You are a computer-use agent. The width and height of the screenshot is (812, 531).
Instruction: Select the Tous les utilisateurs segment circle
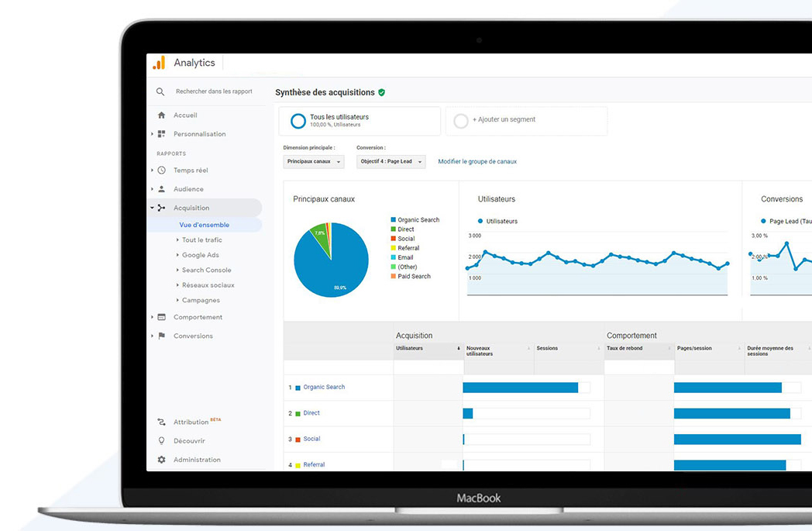[298, 121]
